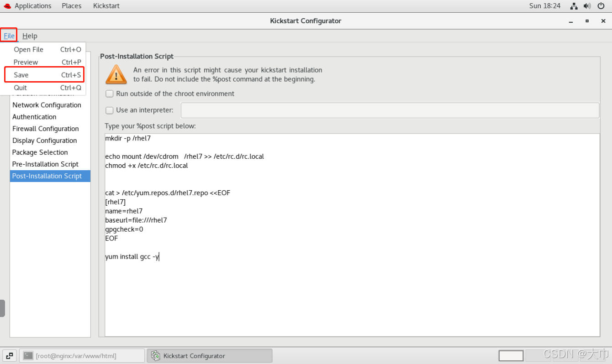Click the 'yum install gcc -y' line

point(132,256)
